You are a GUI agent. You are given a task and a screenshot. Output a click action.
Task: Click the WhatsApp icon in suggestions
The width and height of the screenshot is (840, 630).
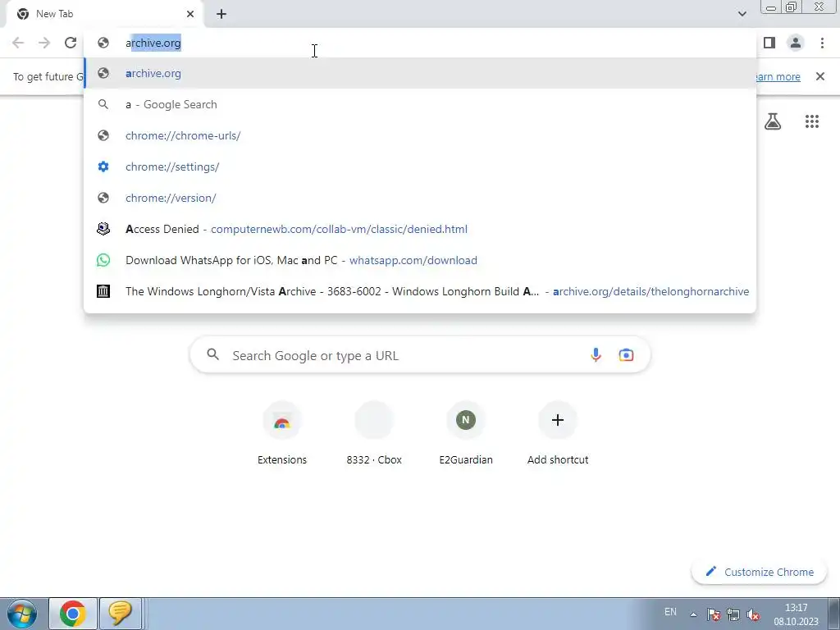103,260
